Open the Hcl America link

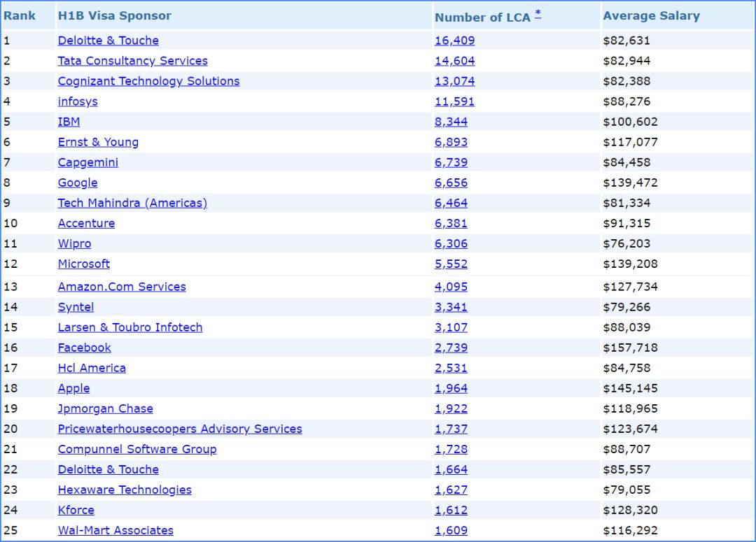pos(92,368)
